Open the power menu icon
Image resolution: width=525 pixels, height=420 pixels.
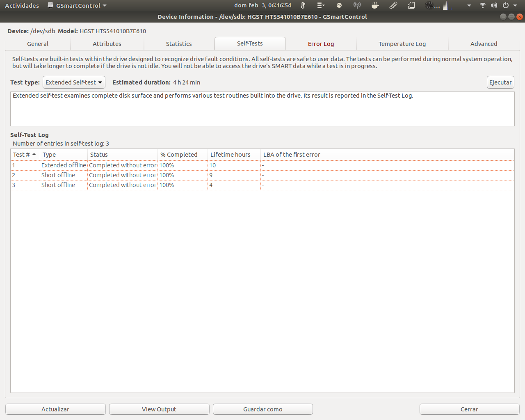point(506,5)
